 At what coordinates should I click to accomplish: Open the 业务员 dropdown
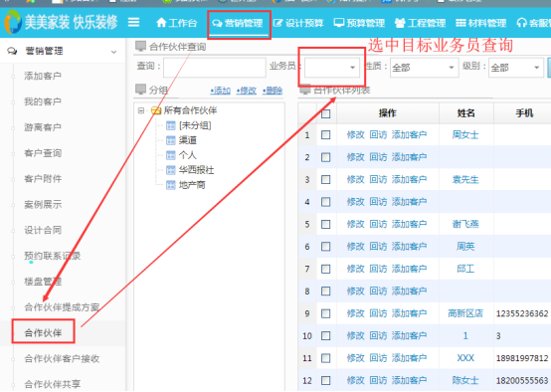(x=332, y=67)
